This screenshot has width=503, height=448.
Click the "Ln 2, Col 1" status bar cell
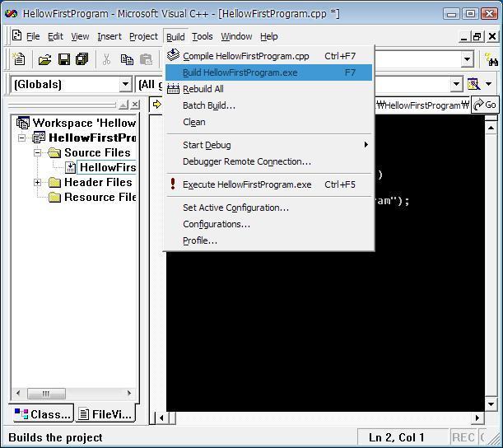click(403, 437)
